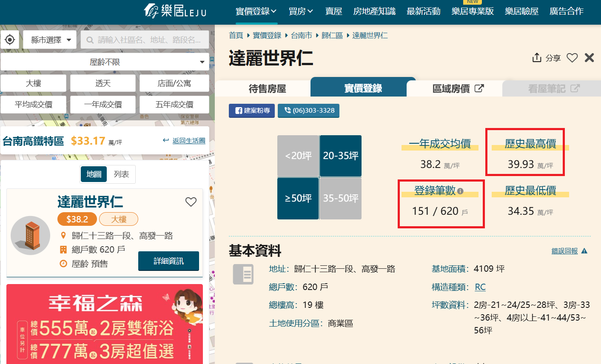
Task: Click the 屋齡 clock icon on card
Action: 63,264
